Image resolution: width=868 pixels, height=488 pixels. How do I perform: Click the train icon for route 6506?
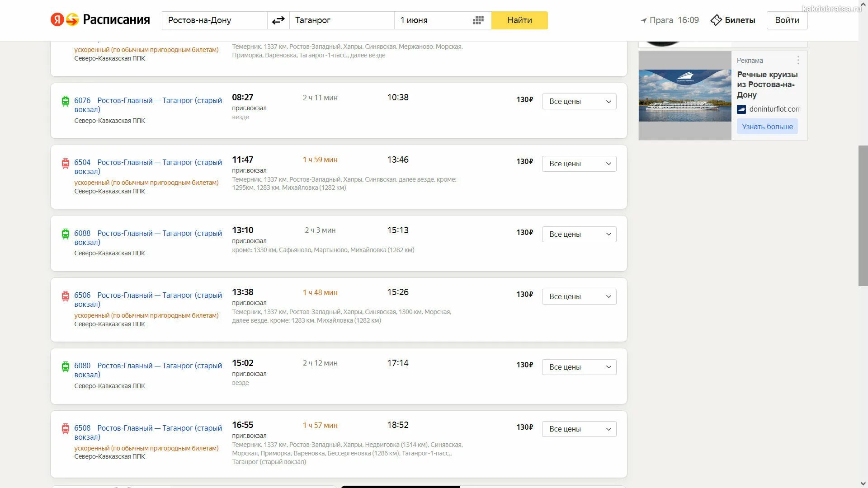click(64, 296)
